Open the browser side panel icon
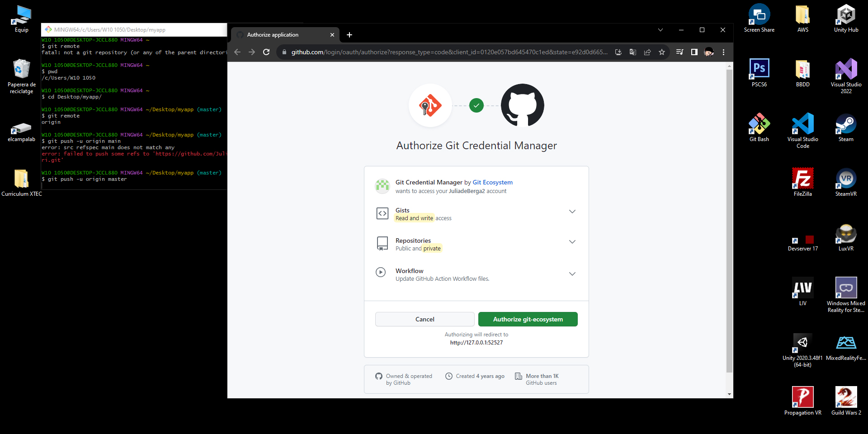Viewport: 868px width, 434px height. [694, 52]
